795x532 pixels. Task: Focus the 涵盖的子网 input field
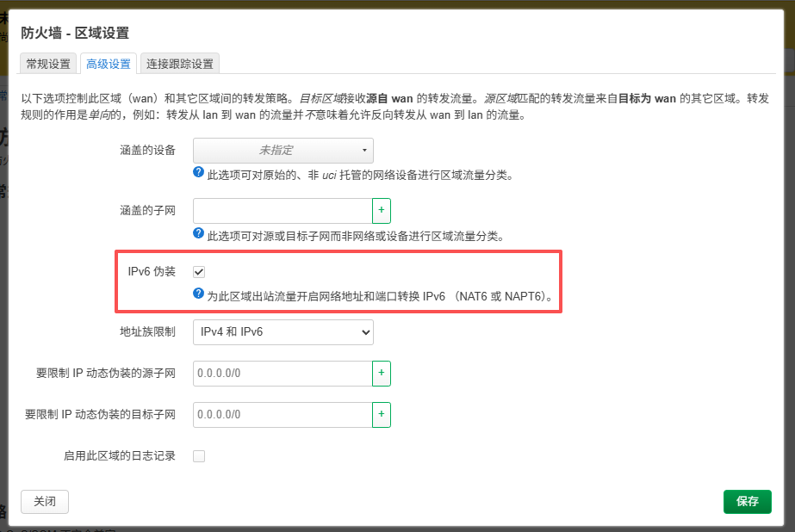click(x=283, y=211)
